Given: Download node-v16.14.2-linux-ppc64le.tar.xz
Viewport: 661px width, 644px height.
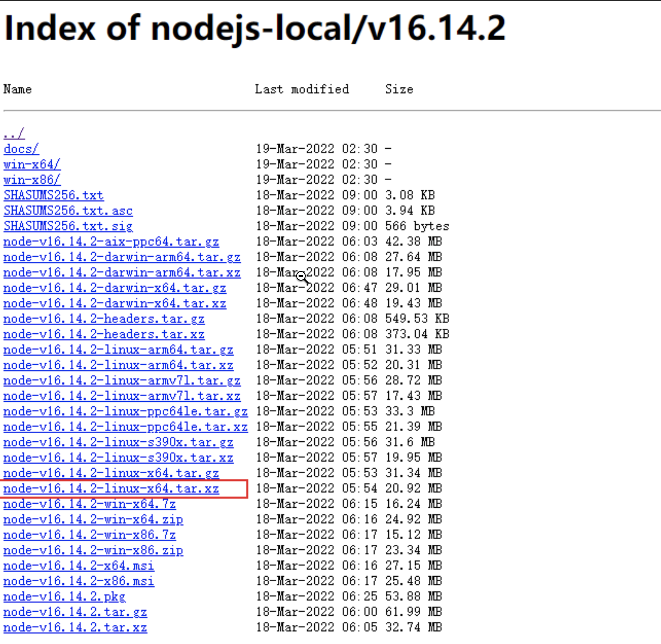Looking at the screenshot, I should (125, 426).
